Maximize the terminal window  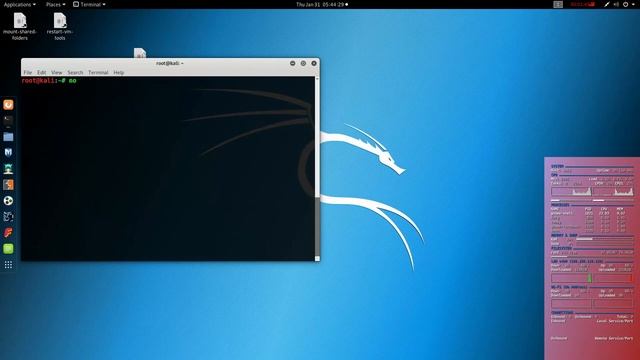tap(303, 63)
